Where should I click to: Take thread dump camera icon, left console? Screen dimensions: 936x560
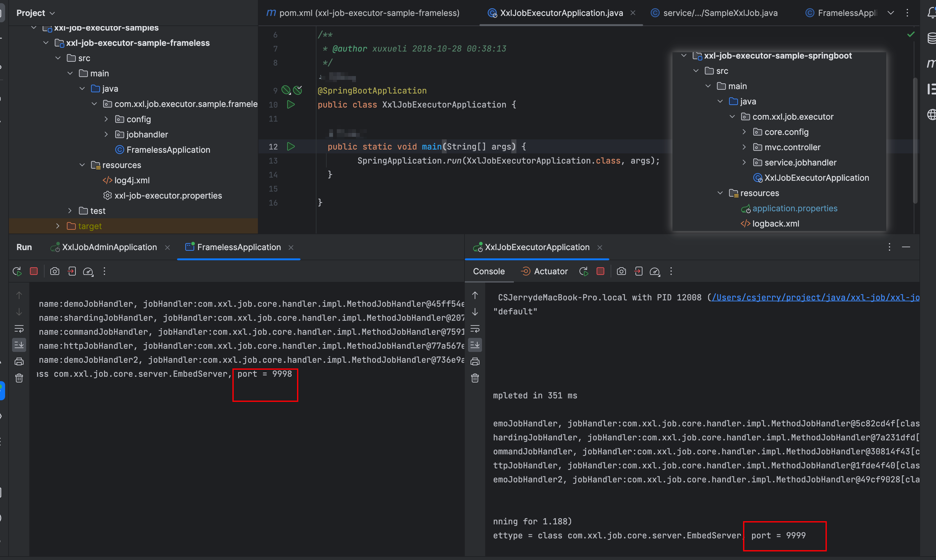55,271
